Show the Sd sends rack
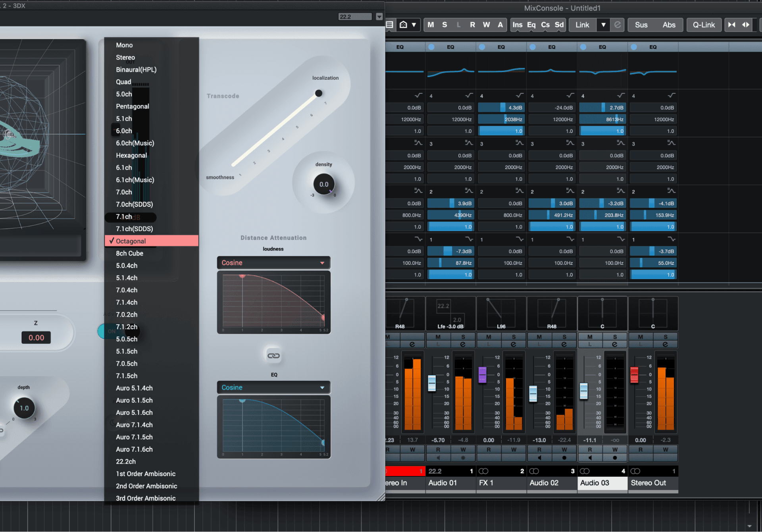762x532 pixels. (x=559, y=25)
